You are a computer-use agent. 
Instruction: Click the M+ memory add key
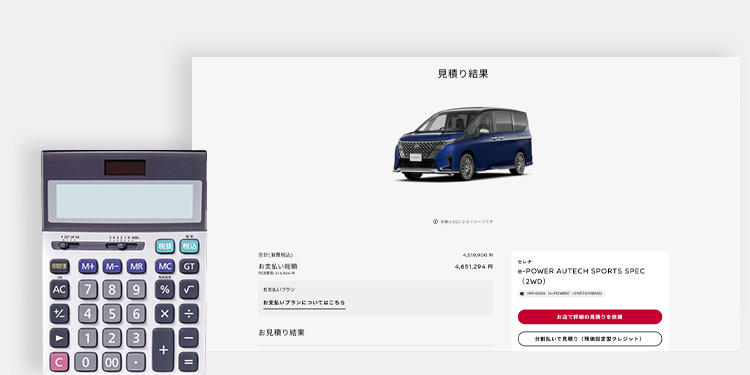coord(88,266)
